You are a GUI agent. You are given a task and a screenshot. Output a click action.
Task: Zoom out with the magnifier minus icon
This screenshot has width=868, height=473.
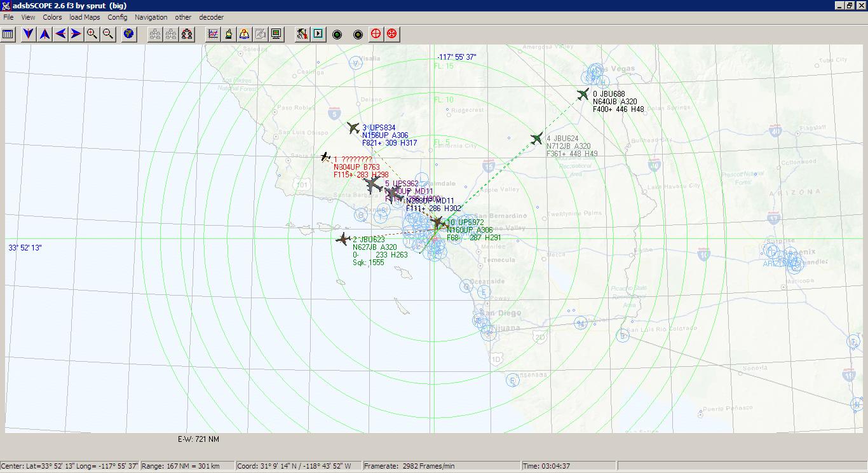(x=108, y=34)
